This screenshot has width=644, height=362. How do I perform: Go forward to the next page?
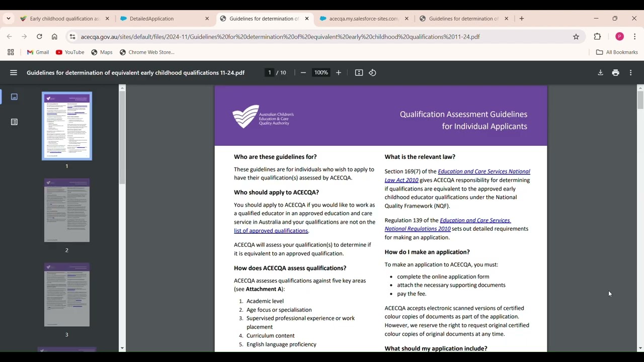24,37
